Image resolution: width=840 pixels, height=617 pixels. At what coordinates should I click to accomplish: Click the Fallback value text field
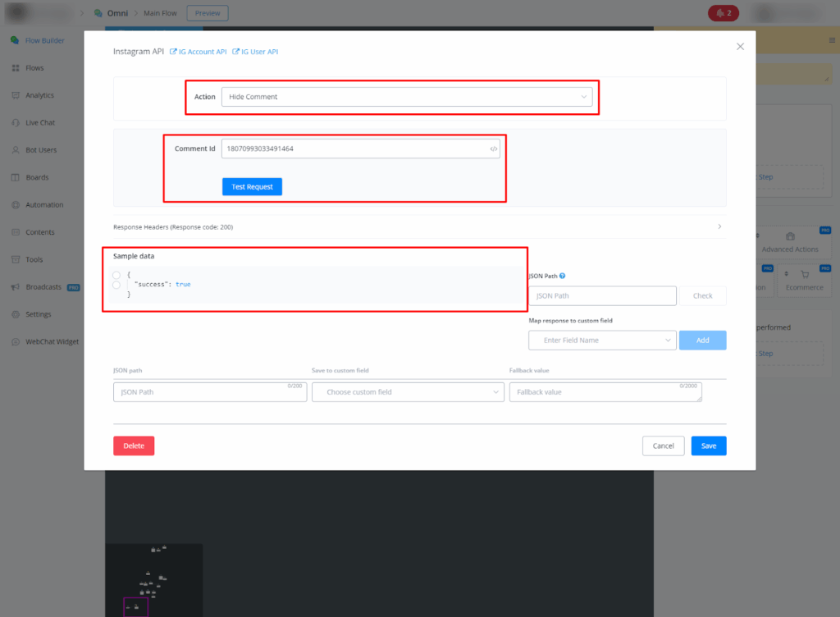[x=605, y=392]
